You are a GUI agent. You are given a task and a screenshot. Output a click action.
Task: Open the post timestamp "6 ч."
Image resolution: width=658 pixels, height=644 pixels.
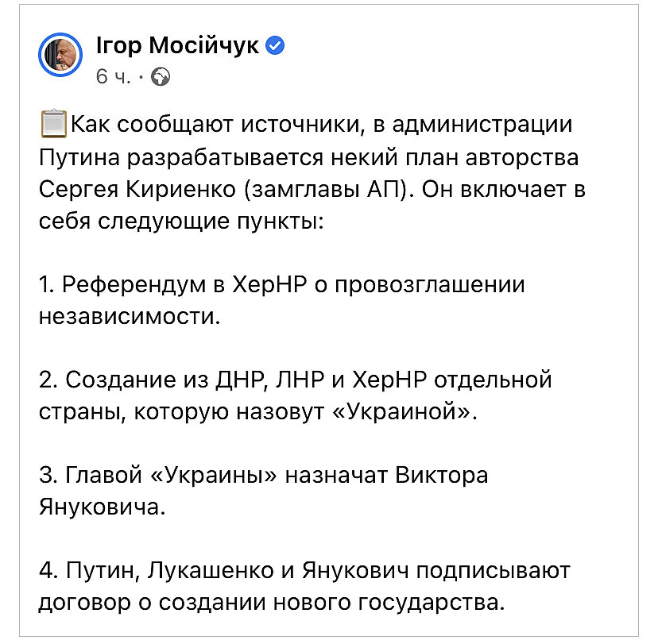(x=113, y=76)
